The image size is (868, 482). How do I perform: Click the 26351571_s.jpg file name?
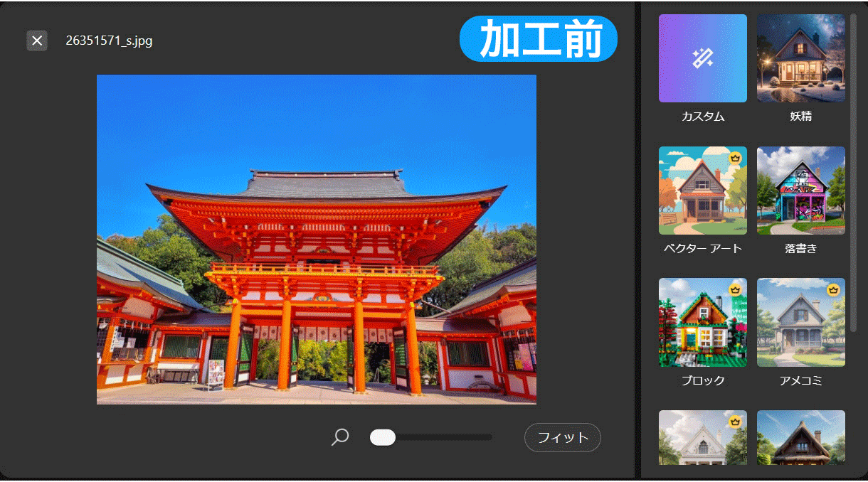(x=109, y=41)
